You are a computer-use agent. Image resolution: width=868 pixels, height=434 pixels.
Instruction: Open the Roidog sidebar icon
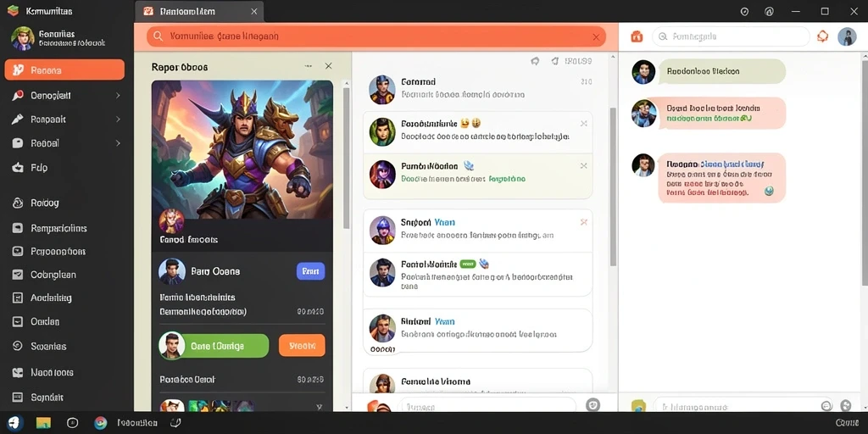click(18, 203)
